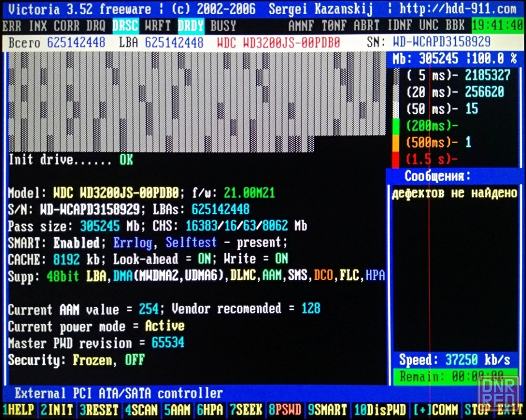The image size is (526, 420).
Task: Click the BUSY status indicator
Action: point(223,26)
